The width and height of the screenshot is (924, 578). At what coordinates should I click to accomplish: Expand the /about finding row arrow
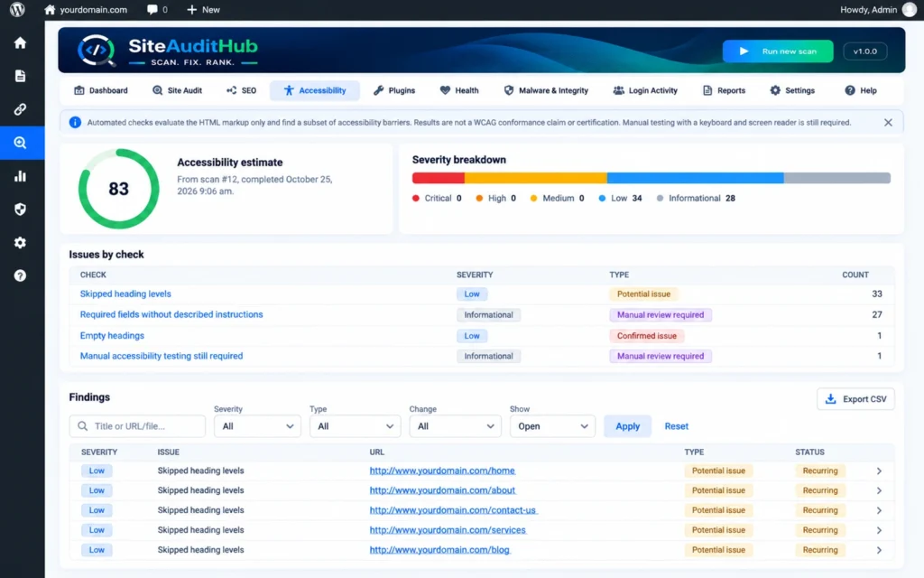point(879,490)
